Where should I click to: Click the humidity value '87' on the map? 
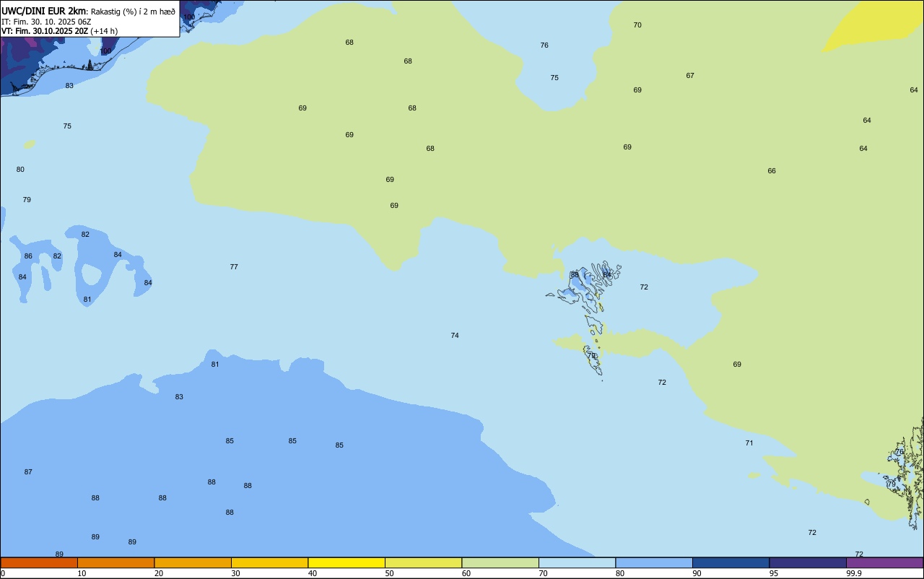(x=28, y=471)
